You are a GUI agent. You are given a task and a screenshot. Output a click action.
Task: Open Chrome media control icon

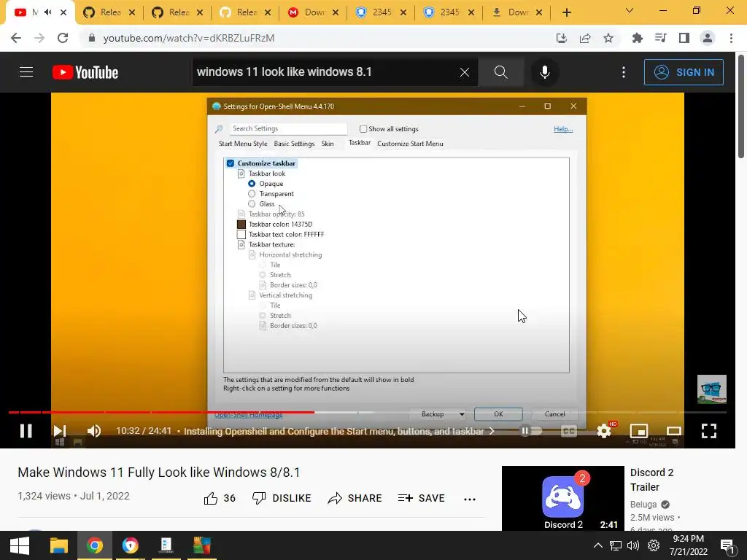(x=661, y=38)
